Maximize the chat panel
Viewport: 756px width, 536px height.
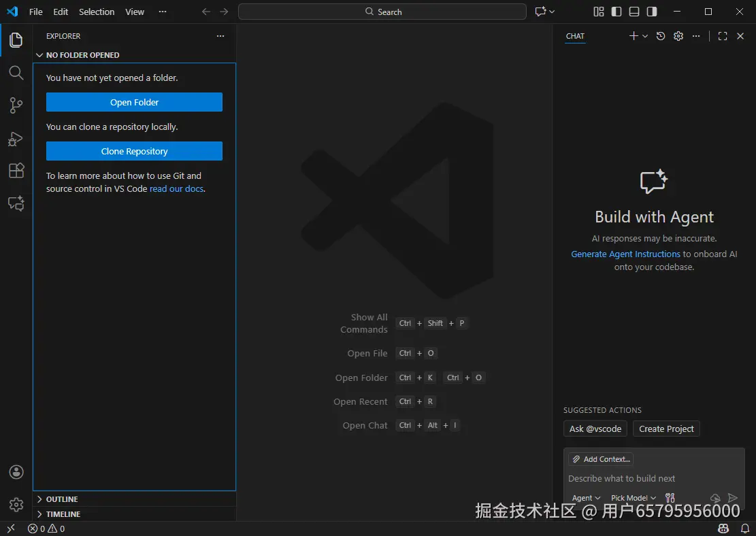click(723, 36)
